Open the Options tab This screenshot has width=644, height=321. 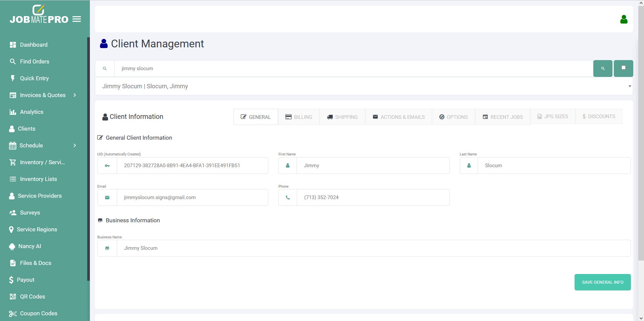(x=453, y=117)
